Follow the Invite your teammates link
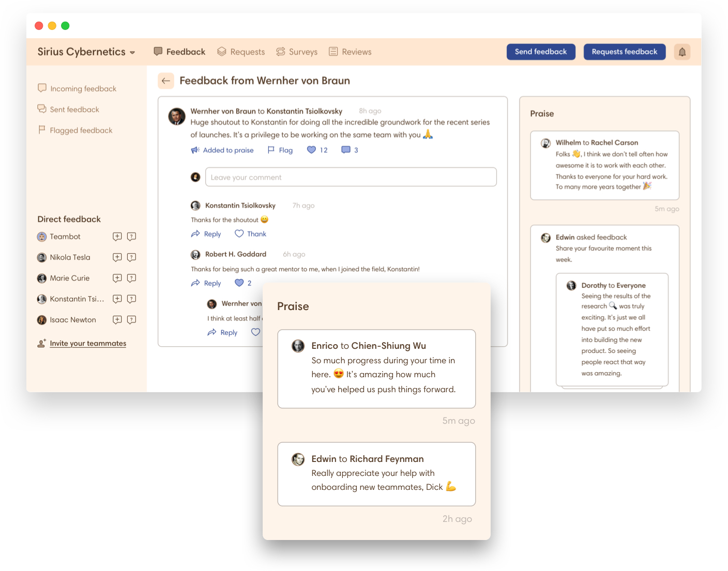The height and width of the screenshot is (571, 728). 88,343
